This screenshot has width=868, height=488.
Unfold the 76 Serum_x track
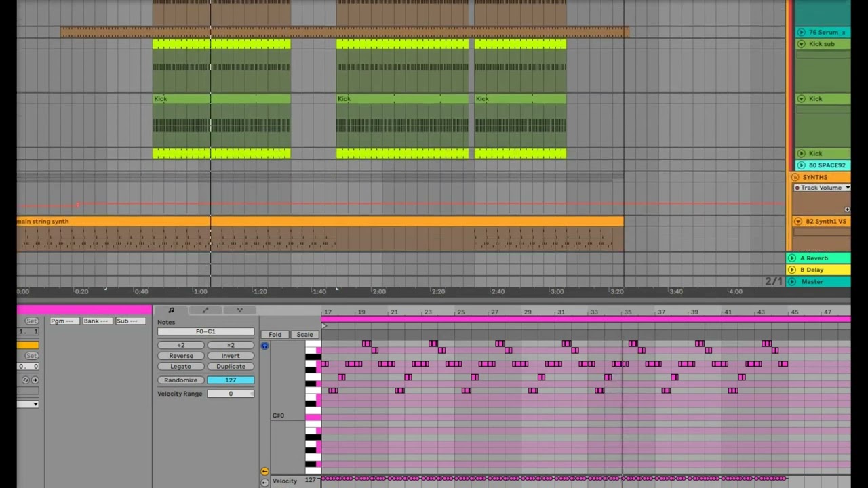pos(801,32)
